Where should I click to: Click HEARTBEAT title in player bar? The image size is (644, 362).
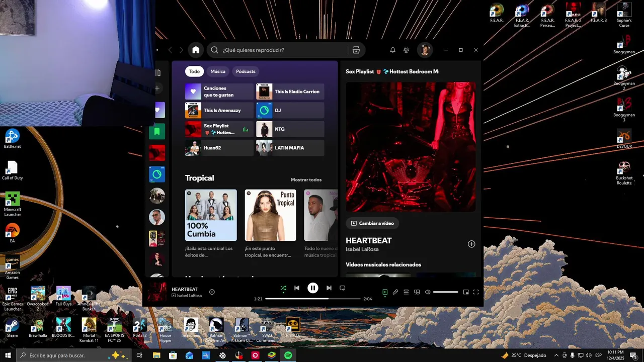[185, 289]
